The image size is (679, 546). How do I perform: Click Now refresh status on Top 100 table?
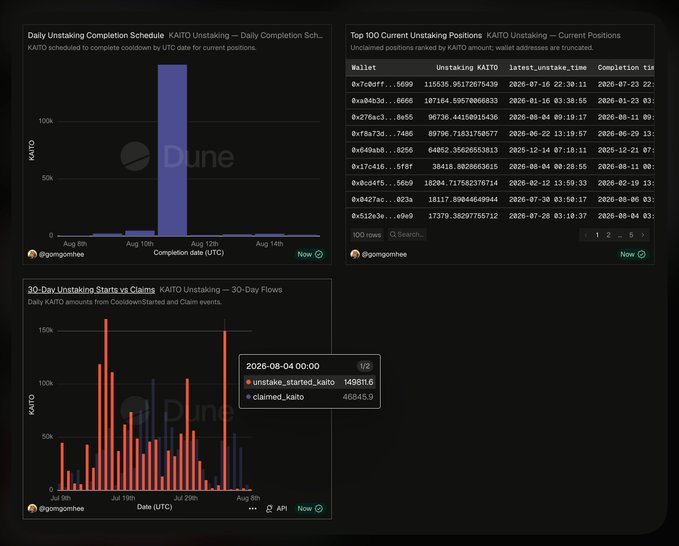pyautogui.click(x=633, y=254)
